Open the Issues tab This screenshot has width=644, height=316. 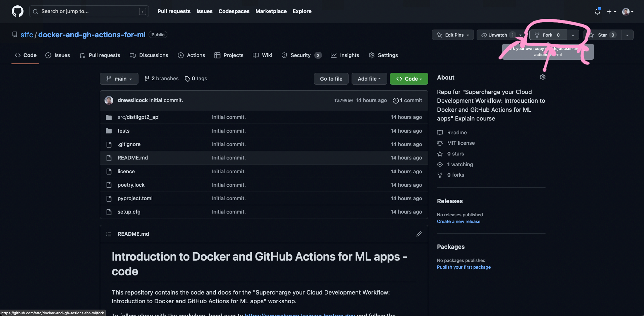pyautogui.click(x=57, y=55)
